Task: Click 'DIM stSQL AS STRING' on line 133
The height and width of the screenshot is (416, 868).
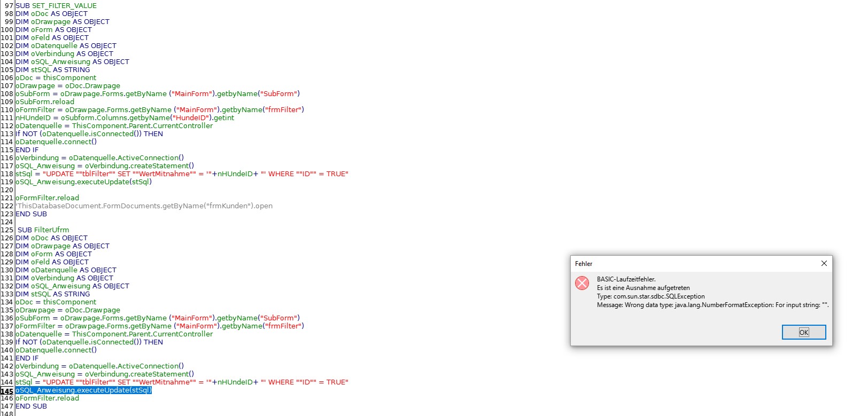Action: point(52,294)
